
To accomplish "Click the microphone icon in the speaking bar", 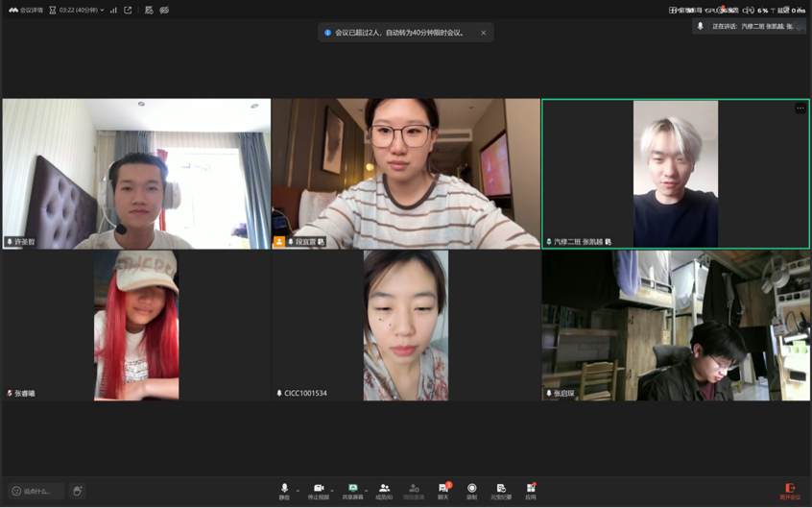I will [700, 26].
